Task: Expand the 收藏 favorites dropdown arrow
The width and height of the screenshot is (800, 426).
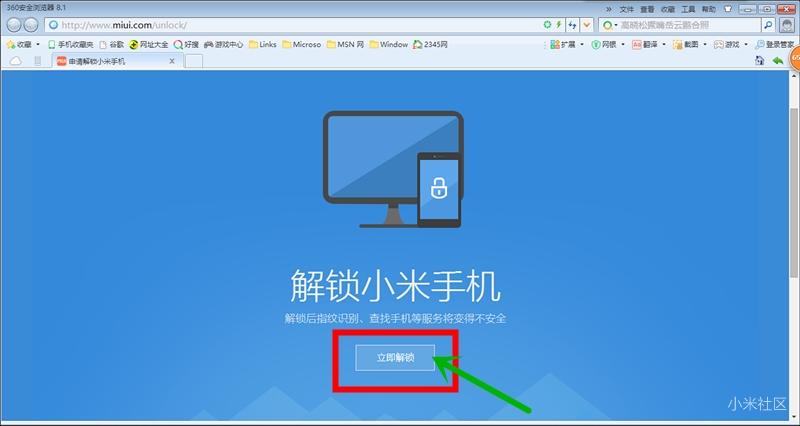Action: click(x=37, y=45)
